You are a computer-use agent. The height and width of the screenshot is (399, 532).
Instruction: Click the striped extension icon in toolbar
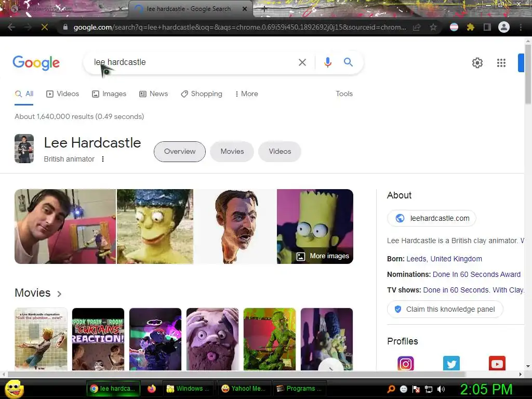(454, 27)
